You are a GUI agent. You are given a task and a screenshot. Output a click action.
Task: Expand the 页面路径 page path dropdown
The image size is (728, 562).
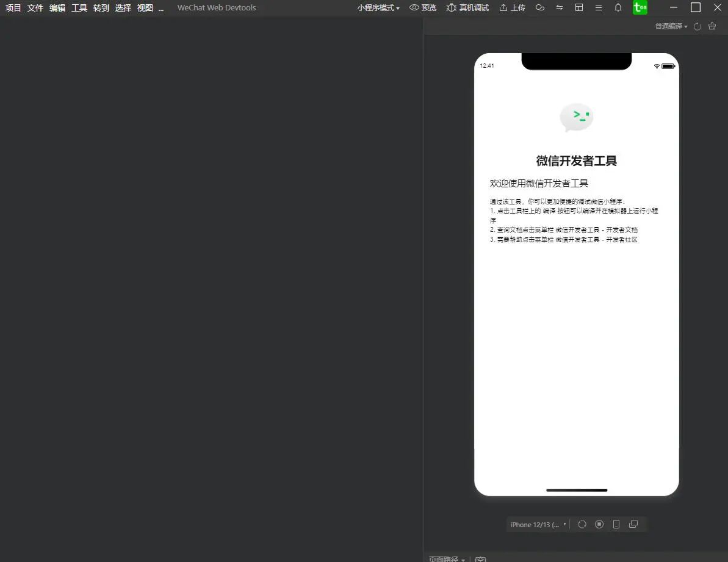(447, 559)
